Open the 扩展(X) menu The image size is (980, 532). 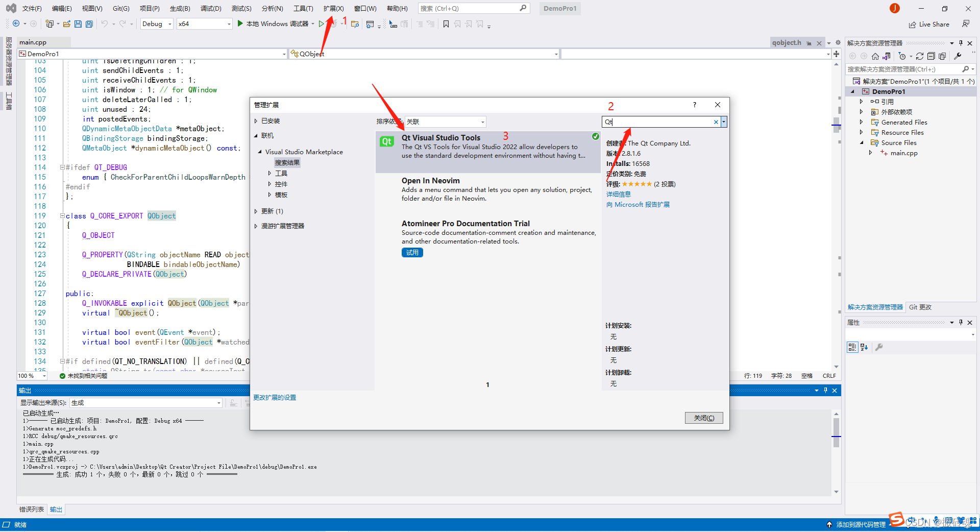tap(333, 8)
